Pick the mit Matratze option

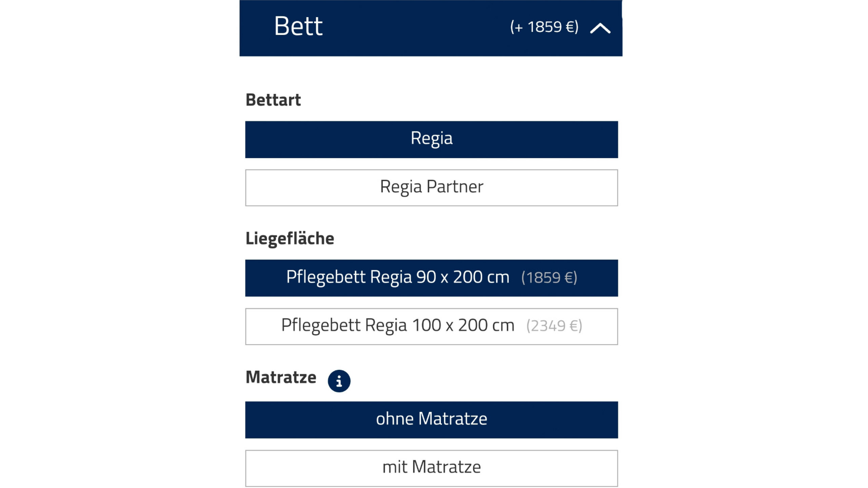[x=431, y=468]
